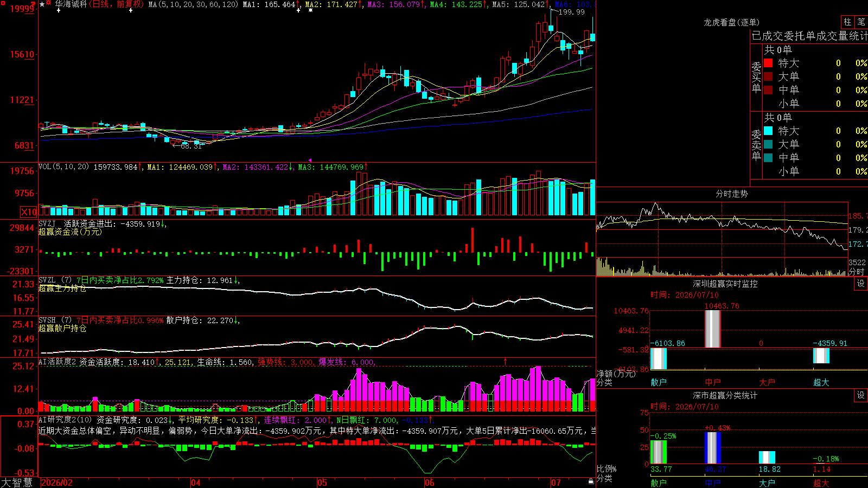The width and height of the screenshot is (868, 488).
Task: Click the red up-arrow signal in the AI活跃度2 panel
Action: tap(506, 361)
